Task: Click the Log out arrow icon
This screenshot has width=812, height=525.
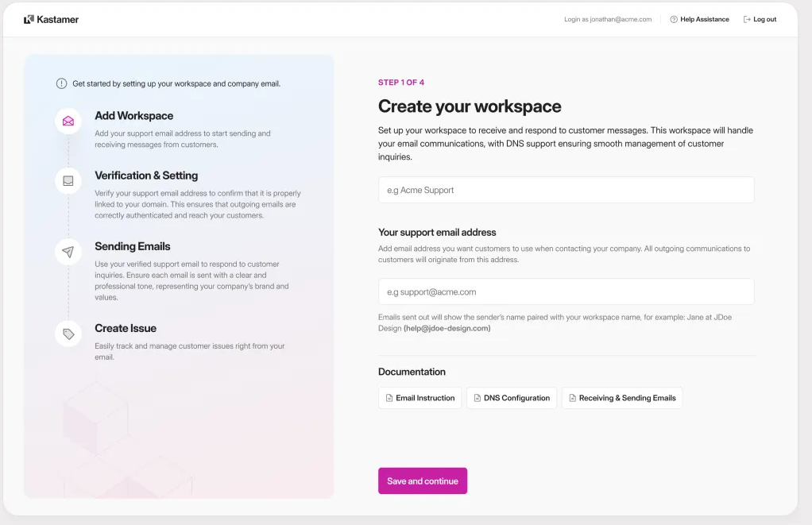Action: (747, 19)
